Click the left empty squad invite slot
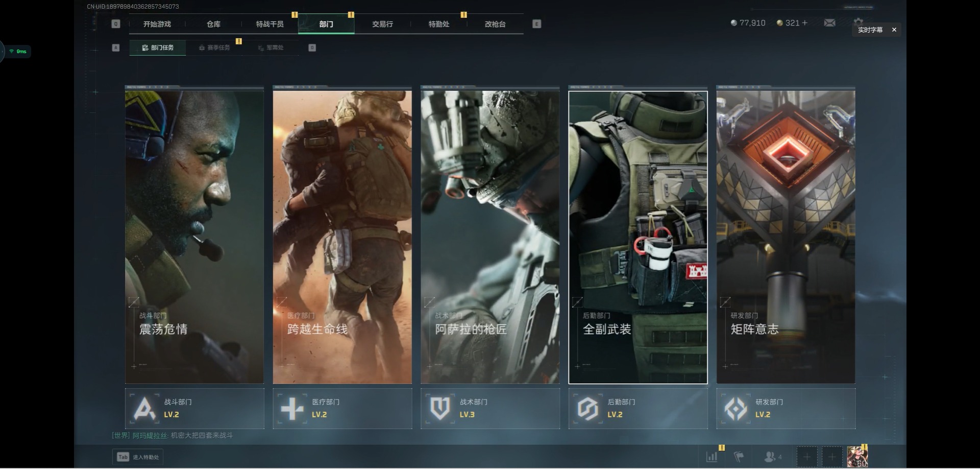Screen dimensions: 980x469 click(807, 457)
